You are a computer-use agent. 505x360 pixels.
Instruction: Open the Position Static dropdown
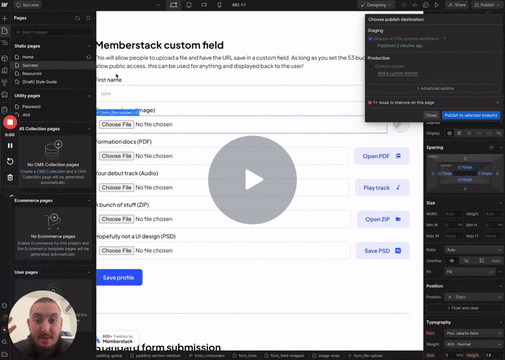point(474,297)
